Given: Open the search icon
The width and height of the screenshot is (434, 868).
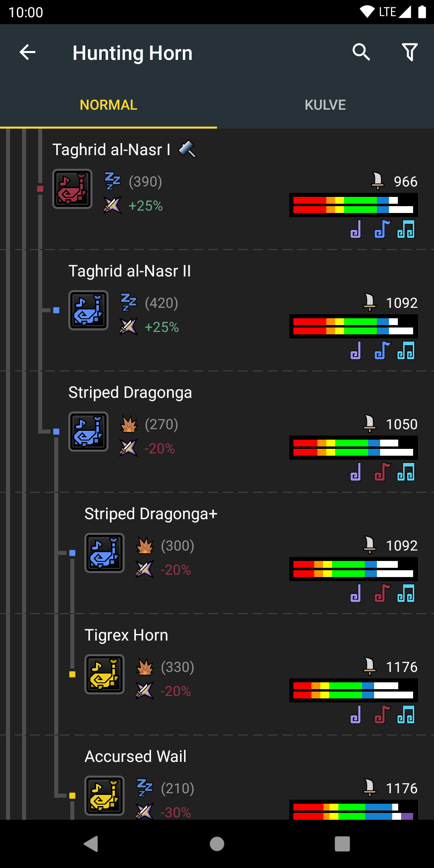Looking at the screenshot, I should point(361,52).
